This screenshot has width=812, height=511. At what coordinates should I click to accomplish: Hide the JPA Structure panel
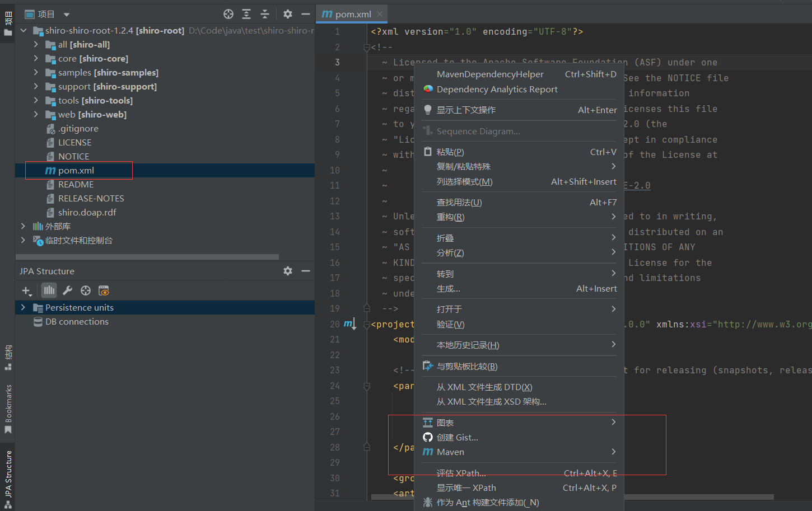(306, 271)
